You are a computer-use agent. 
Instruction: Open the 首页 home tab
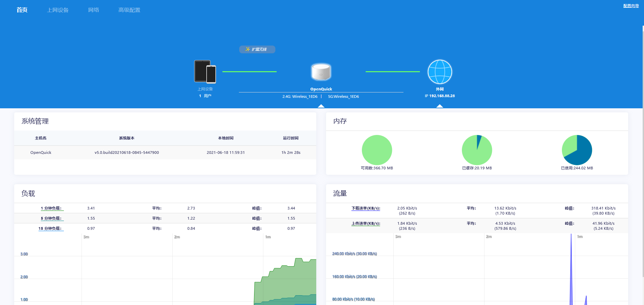click(22, 10)
